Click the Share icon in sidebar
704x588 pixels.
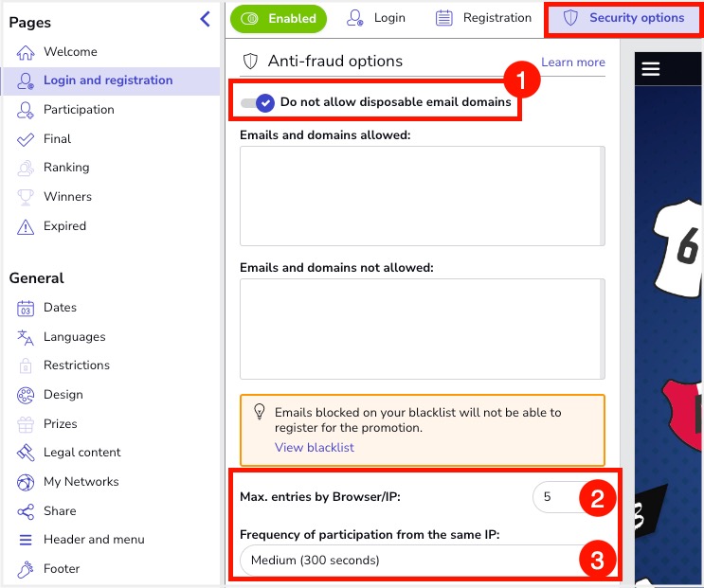pyautogui.click(x=26, y=511)
